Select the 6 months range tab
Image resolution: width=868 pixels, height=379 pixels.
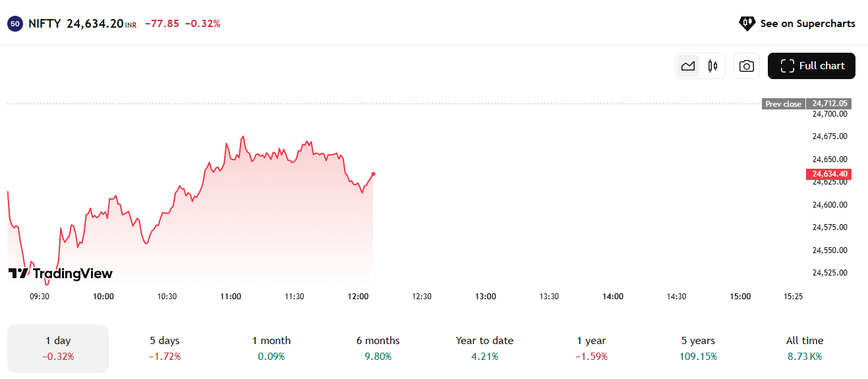[378, 349]
